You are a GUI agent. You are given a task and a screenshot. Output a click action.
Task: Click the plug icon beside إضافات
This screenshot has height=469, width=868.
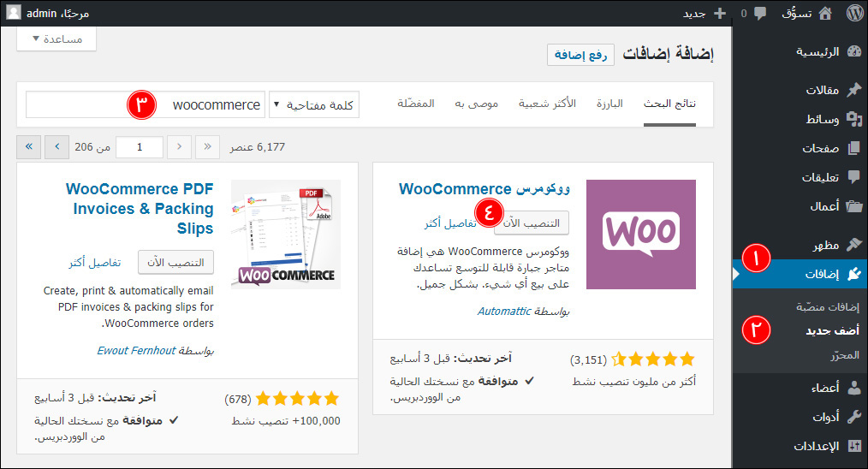[854, 274]
